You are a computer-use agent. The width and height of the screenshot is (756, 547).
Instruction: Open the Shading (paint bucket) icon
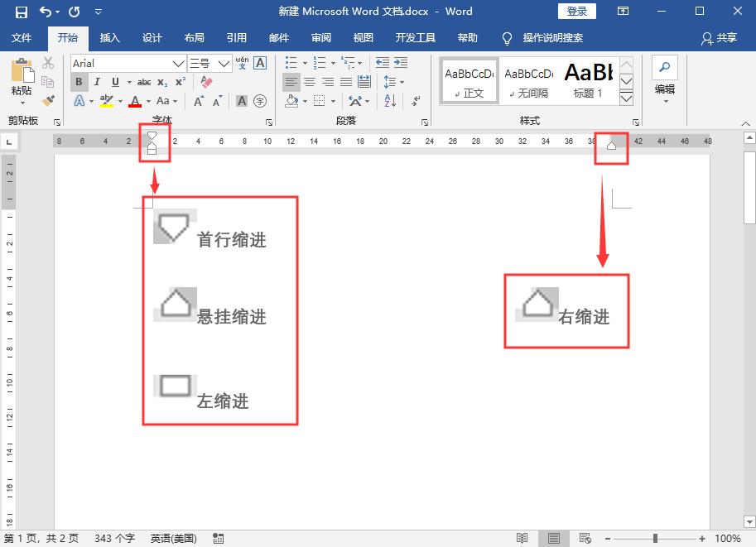coord(291,100)
